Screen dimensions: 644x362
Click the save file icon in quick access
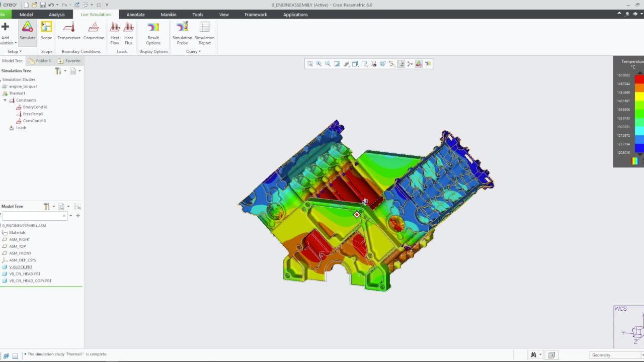(x=43, y=5)
